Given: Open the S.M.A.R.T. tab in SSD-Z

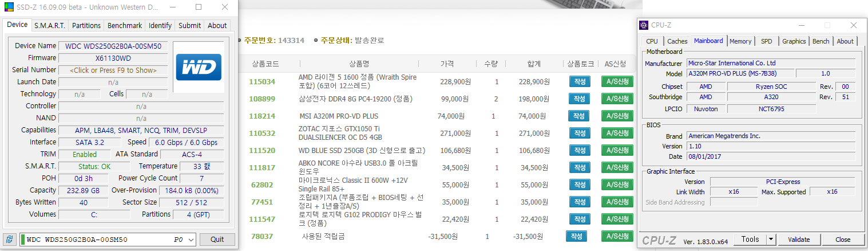Looking at the screenshot, I should 50,25.
